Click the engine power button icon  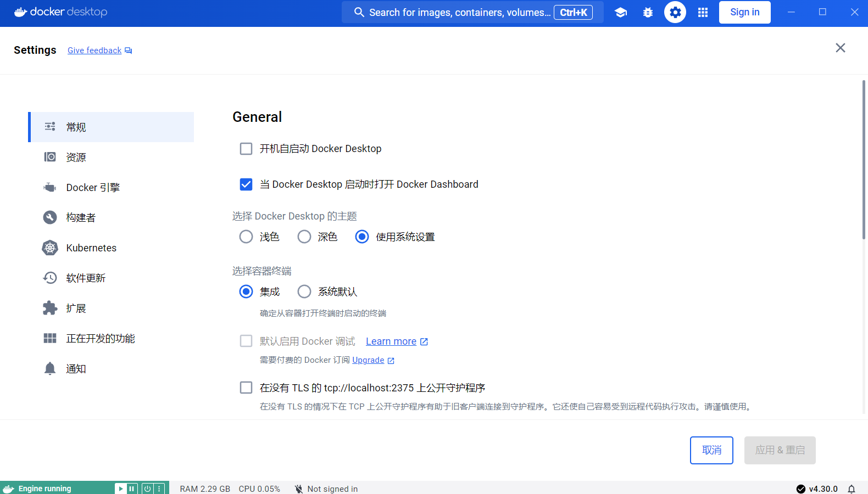coord(147,489)
